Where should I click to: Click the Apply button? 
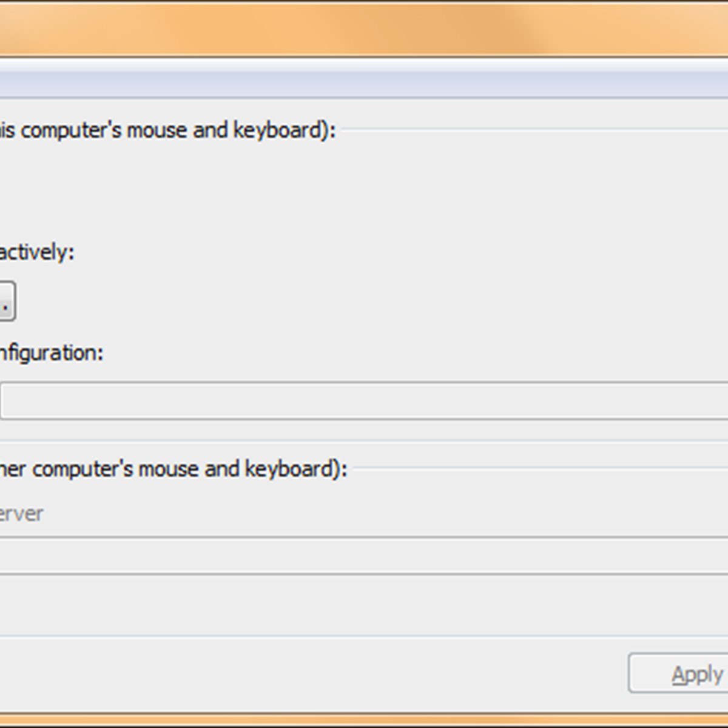pos(678,673)
